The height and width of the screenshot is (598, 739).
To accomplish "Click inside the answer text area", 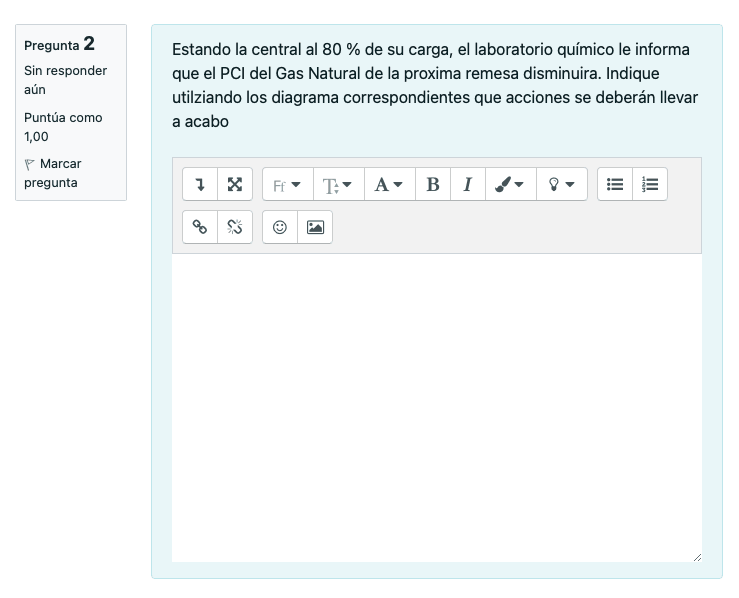I will point(437,408).
